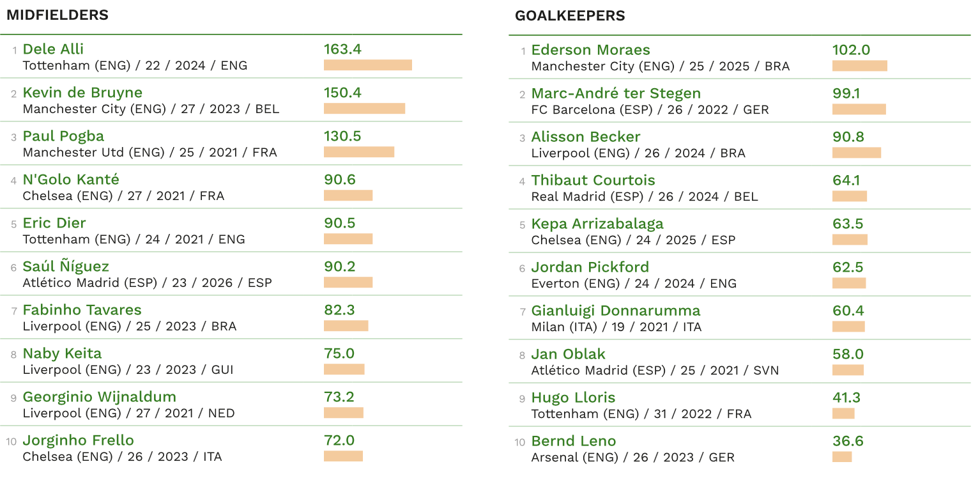980x487 pixels.
Task: Click Hugo Lloris 41.3 value
Action: point(846,398)
